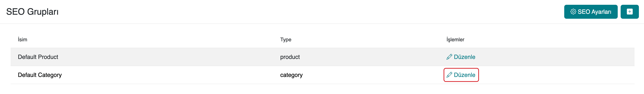Click the İşlemler column header
This screenshot has height=94, width=644.
455,39
